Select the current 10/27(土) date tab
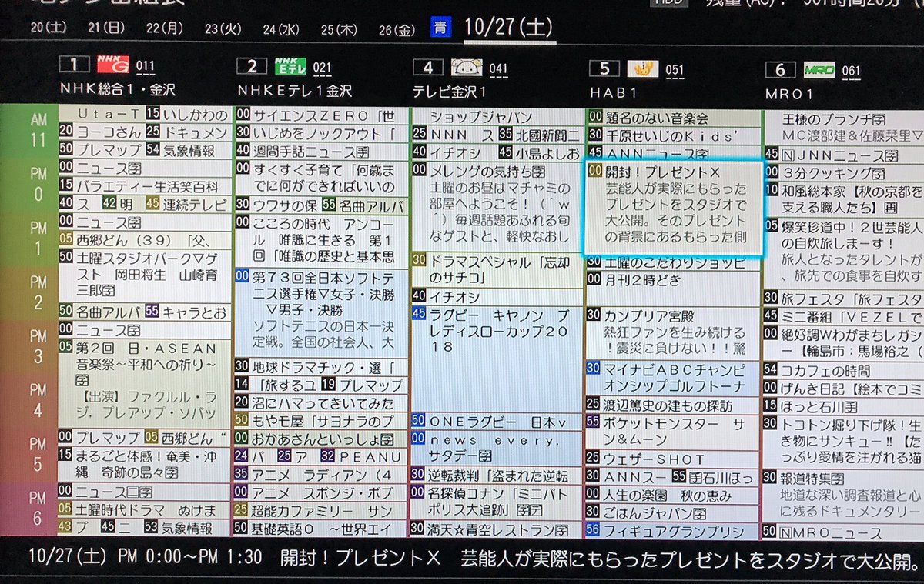The image size is (924, 584). click(x=508, y=28)
